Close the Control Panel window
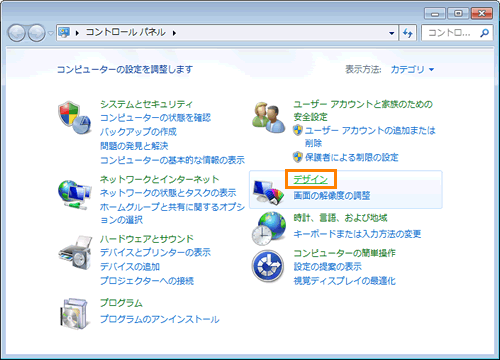Viewport: 500px width, 360px height. tap(482, 14)
